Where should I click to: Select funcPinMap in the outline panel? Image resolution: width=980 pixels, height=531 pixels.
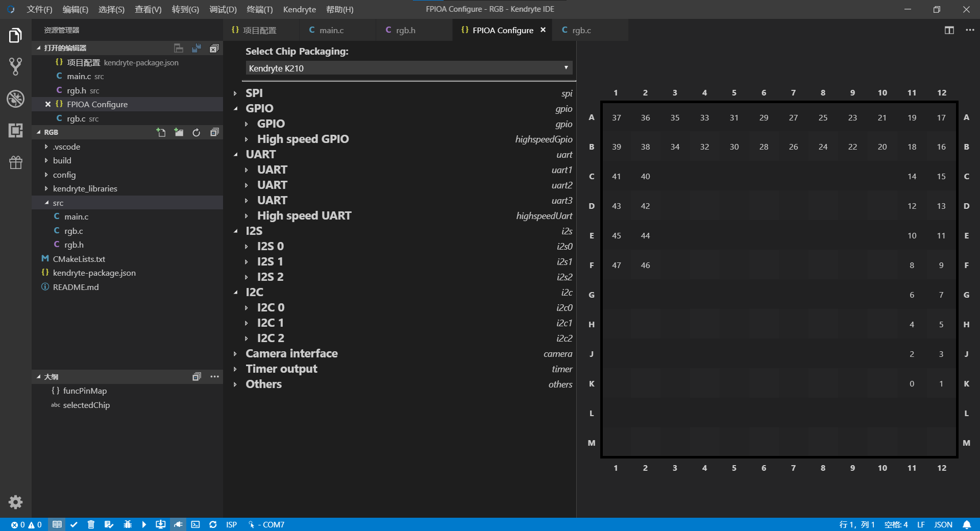pos(128,391)
